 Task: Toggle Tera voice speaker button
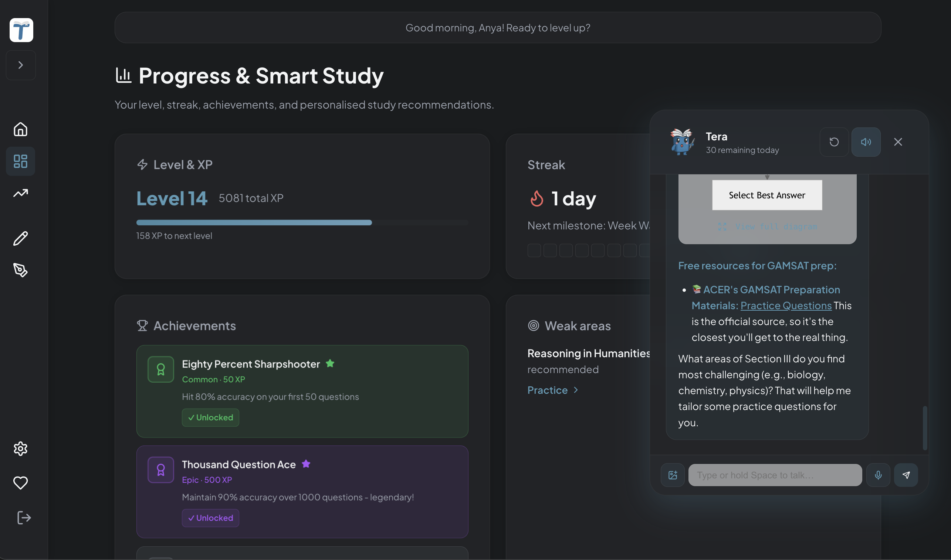coord(866,142)
